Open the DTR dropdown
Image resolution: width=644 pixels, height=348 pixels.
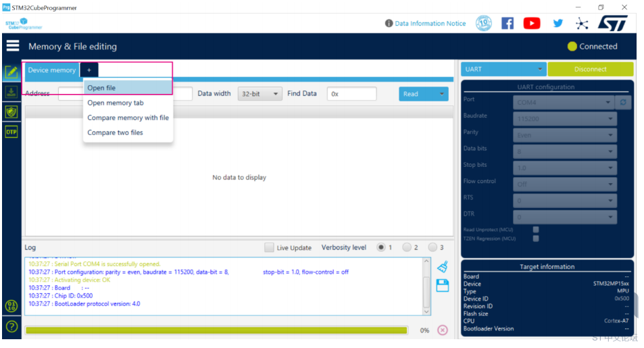pyautogui.click(x=565, y=217)
